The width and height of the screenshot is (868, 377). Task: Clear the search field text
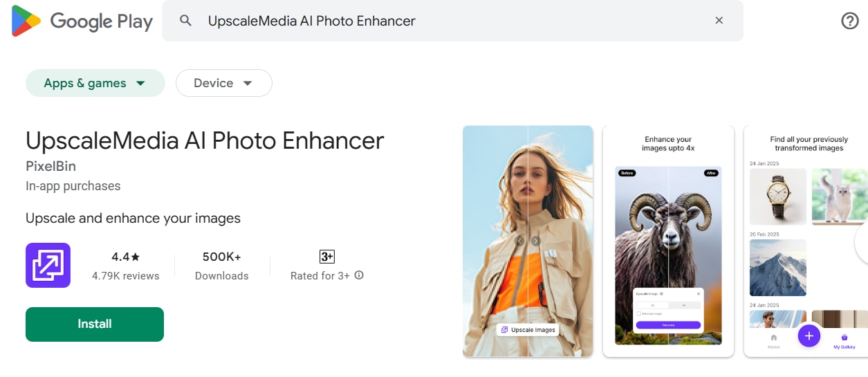(719, 21)
